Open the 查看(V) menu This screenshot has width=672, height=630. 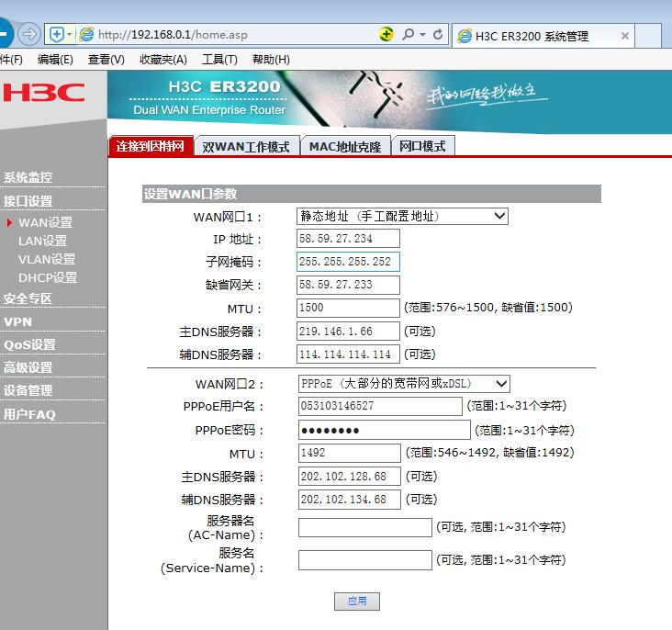106,59
